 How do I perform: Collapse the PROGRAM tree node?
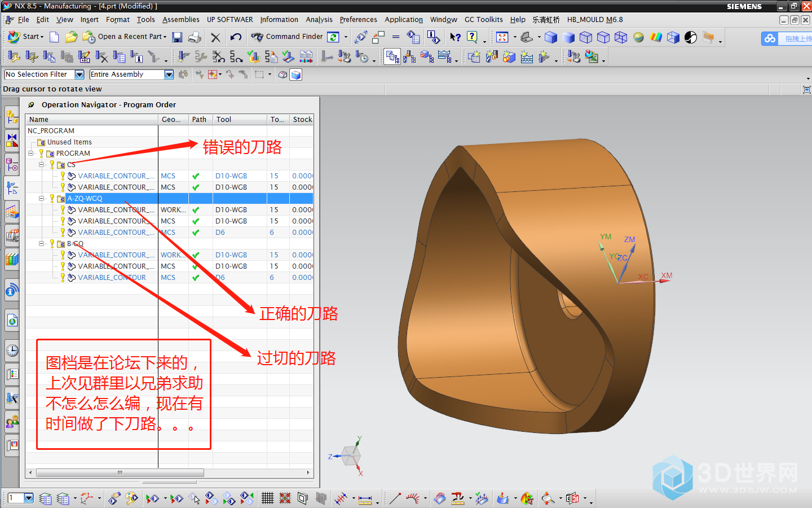pos(30,154)
